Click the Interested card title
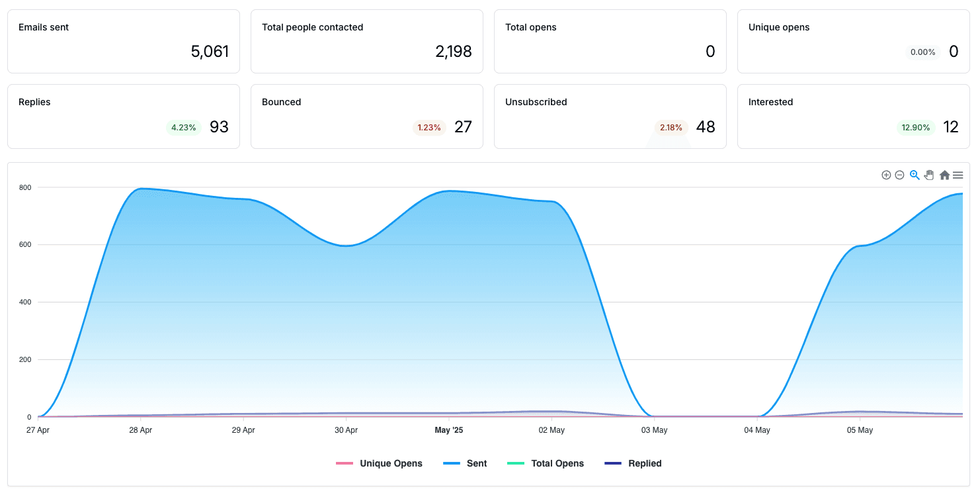This screenshot has width=980, height=495. pyautogui.click(x=771, y=102)
